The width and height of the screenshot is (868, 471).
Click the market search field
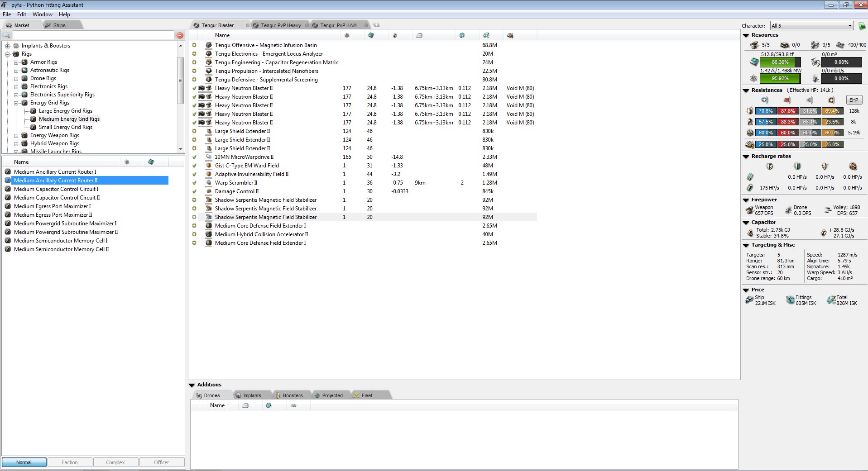tap(92, 35)
